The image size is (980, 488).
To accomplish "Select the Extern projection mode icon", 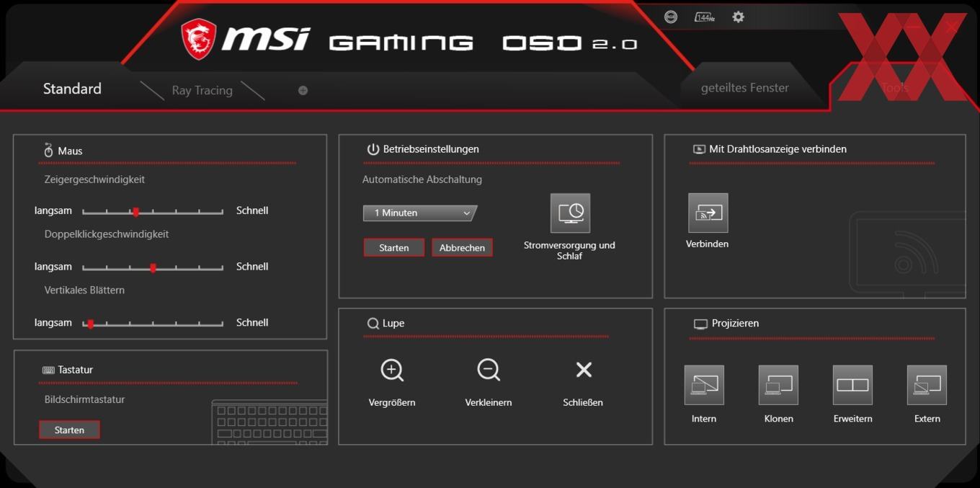I will (x=927, y=385).
